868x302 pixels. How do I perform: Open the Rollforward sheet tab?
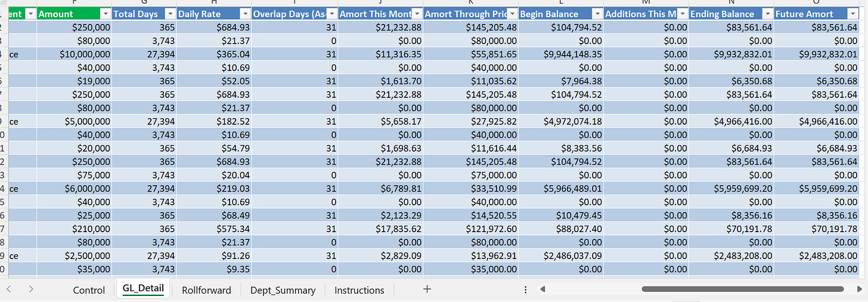click(206, 290)
